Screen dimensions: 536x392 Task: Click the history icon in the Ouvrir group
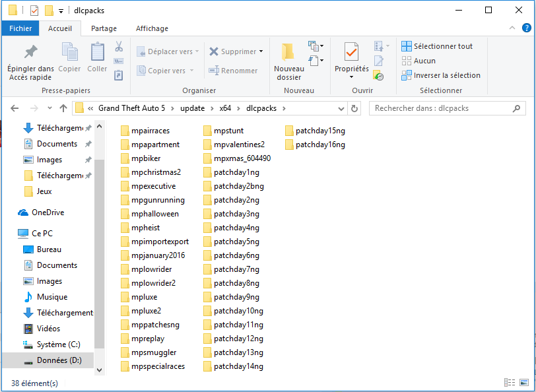pyautogui.click(x=378, y=75)
